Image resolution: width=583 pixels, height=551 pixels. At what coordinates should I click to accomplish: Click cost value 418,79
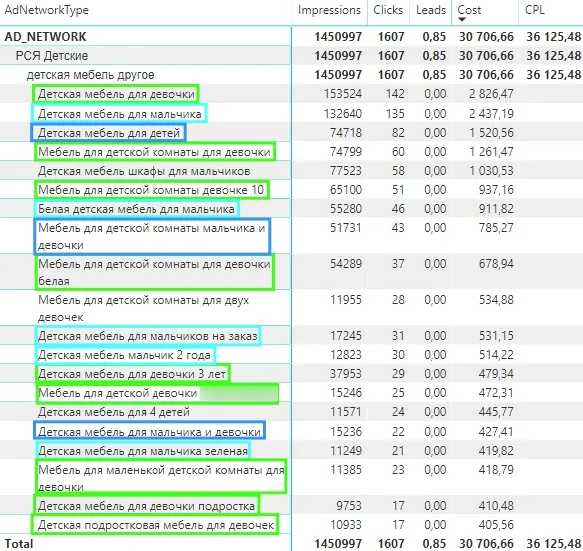click(496, 469)
